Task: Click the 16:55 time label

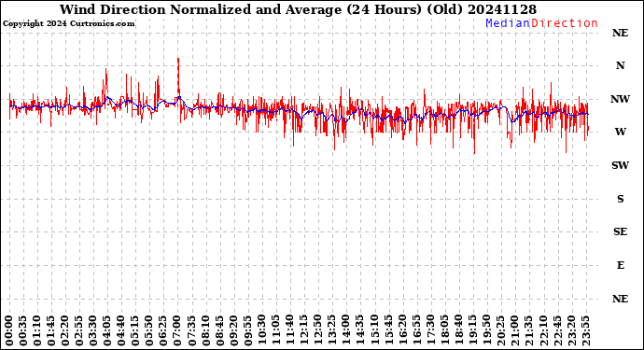Action: (416, 331)
